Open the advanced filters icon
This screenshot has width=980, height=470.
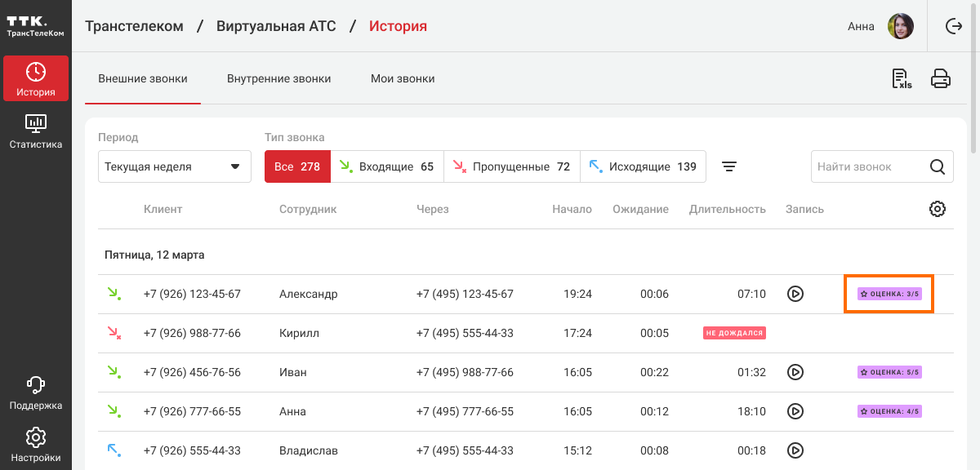729,166
